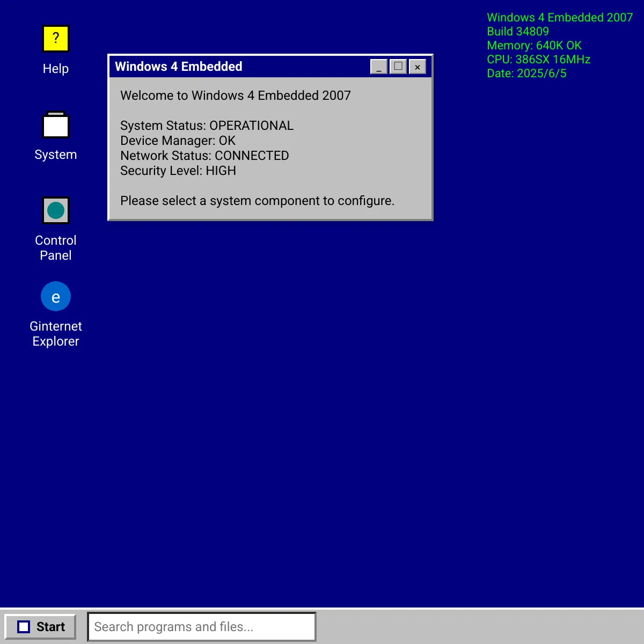Click the 'Device Manager: OK' line
The height and width of the screenshot is (644, 644).
pos(178,141)
